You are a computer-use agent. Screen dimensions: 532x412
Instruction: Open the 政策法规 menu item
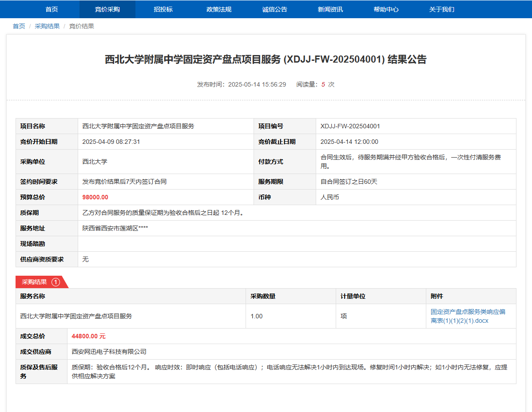tap(219, 9)
